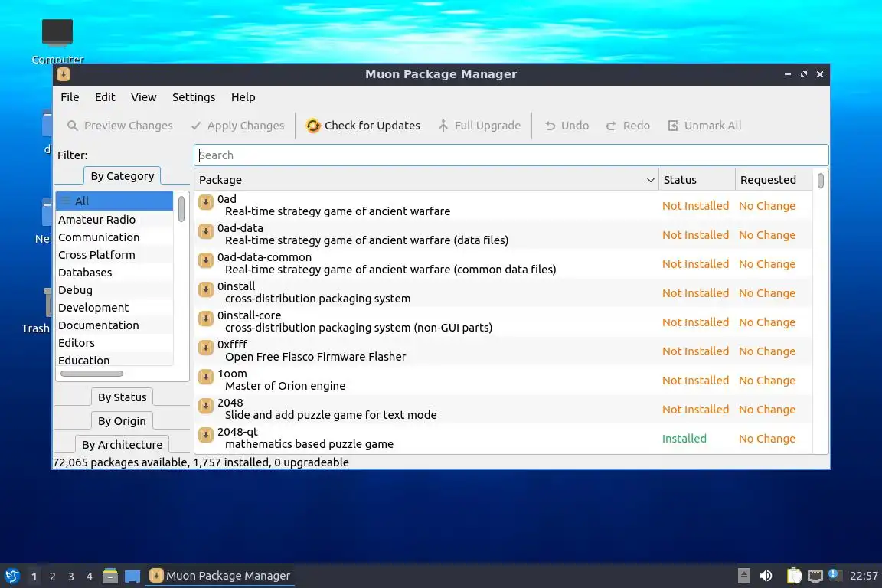Click the package icon beside 0install
Image resolution: width=882 pixels, height=588 pixels.
[x=206, y=289]
